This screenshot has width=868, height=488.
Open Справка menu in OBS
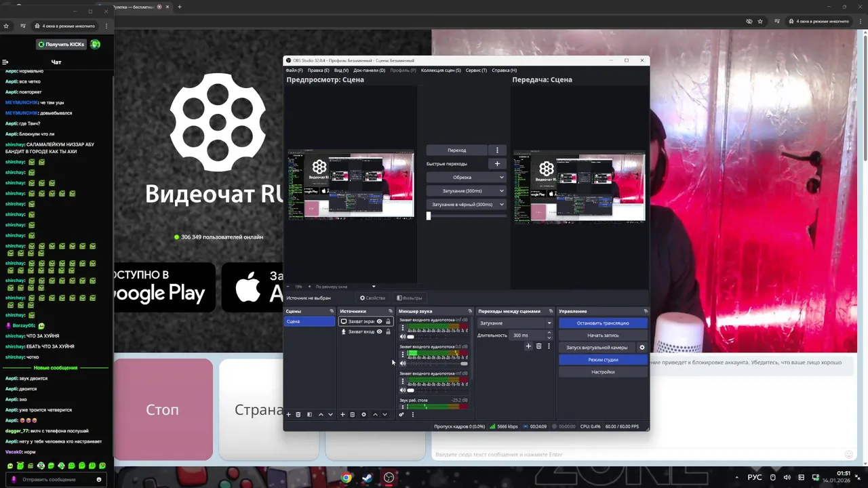(x=504, y=70)
